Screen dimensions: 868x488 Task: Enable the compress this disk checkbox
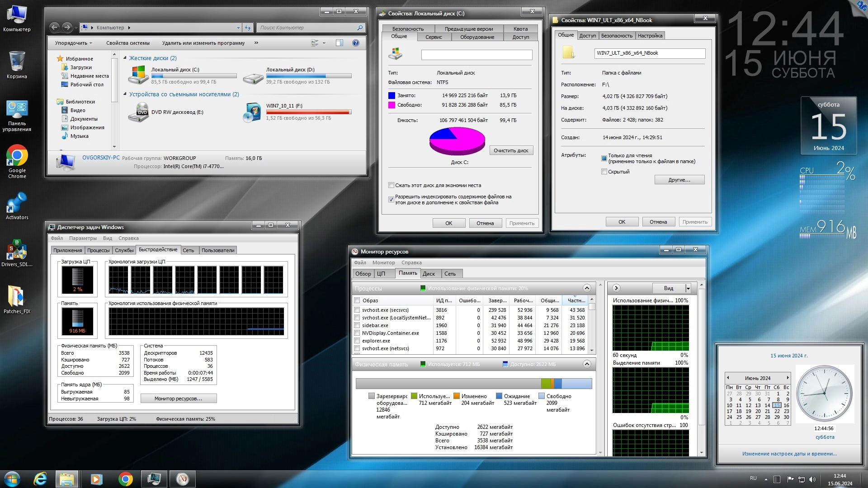coord(391,185)
